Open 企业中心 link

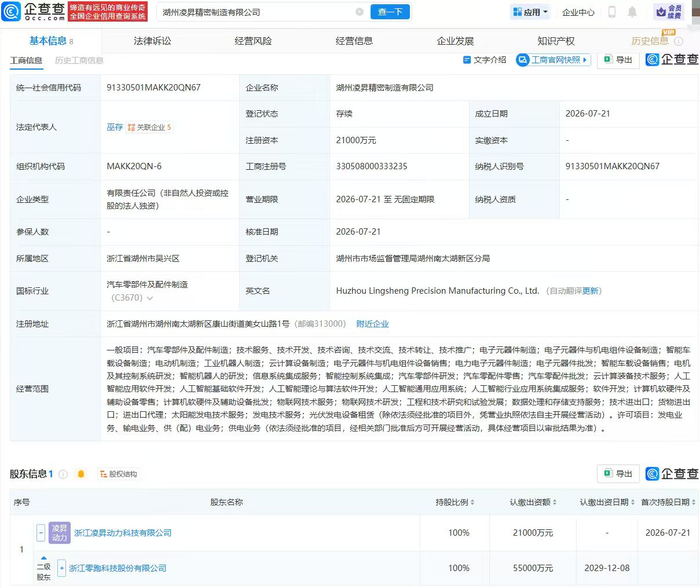coord(578,13)
